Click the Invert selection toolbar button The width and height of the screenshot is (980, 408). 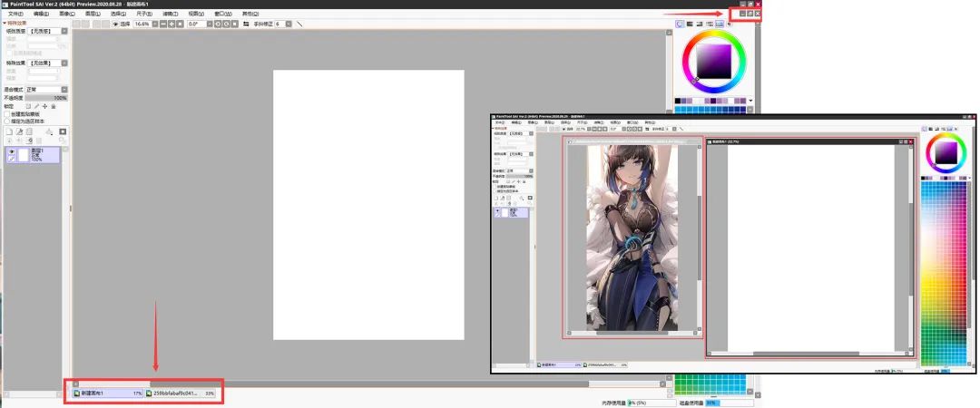[x=105, y=24]
